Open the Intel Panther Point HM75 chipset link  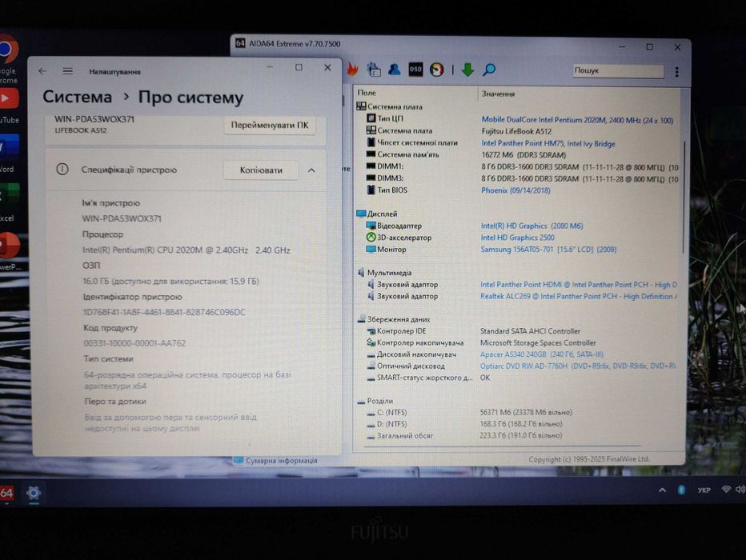(548, 143)
